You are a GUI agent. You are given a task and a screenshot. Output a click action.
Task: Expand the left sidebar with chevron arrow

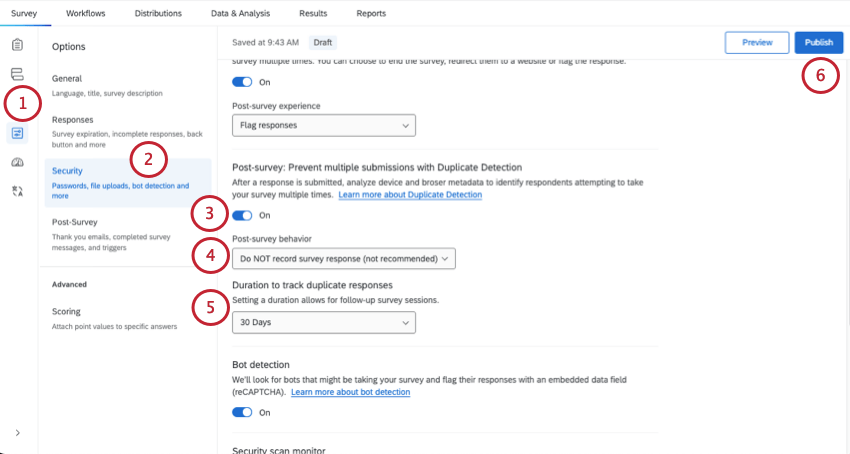18,433
